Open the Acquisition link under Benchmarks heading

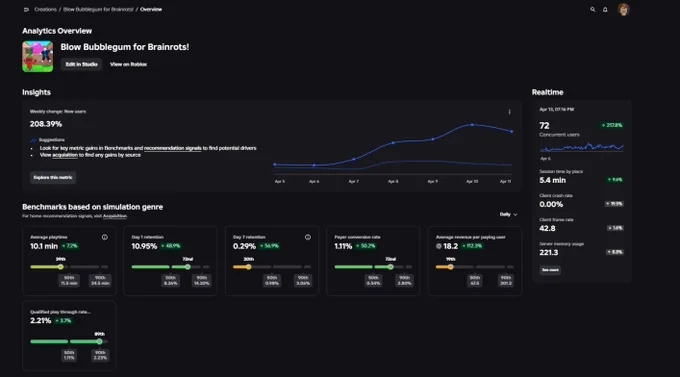click(x=115, y=216)
